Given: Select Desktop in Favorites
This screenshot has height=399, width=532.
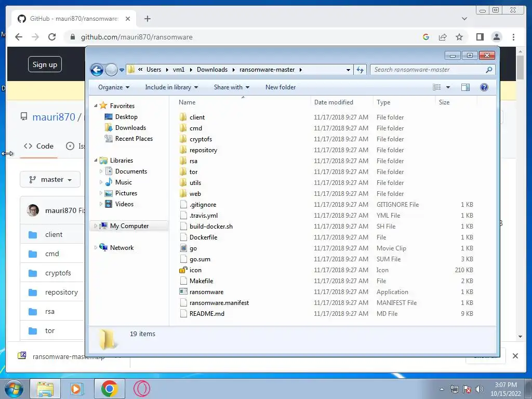Looking at the screenshot, I should pos(126,117).
